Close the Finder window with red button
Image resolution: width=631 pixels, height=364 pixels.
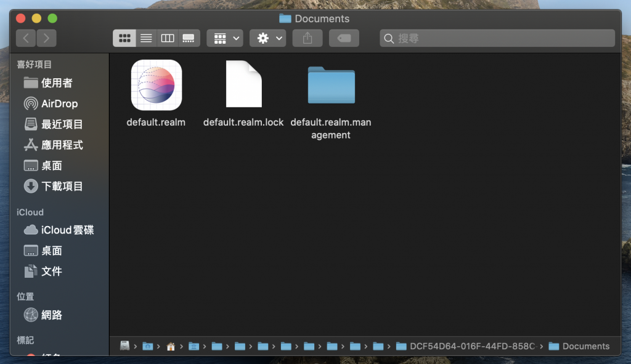21,18
